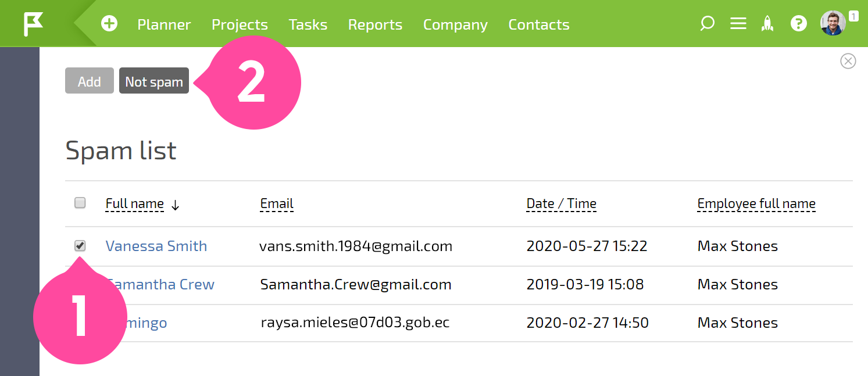The image size is (868, 376).
Task: Open the help question mark icon
Action: click(x=799, y=24)
